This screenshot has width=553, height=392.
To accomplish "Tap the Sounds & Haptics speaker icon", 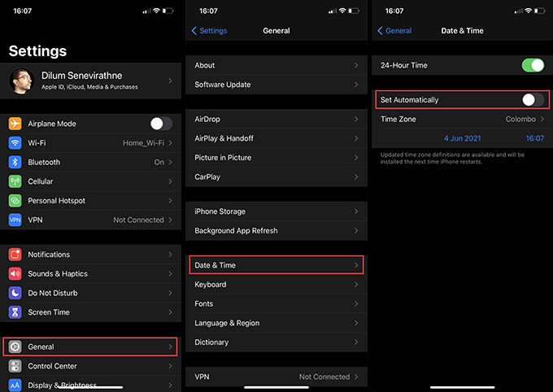I will pos(15,273).
